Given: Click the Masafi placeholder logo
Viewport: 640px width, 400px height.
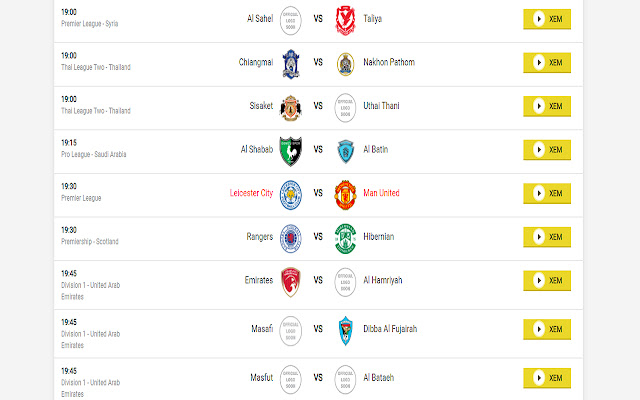Looking at the screenshot, I should click(x=291, y=328).
